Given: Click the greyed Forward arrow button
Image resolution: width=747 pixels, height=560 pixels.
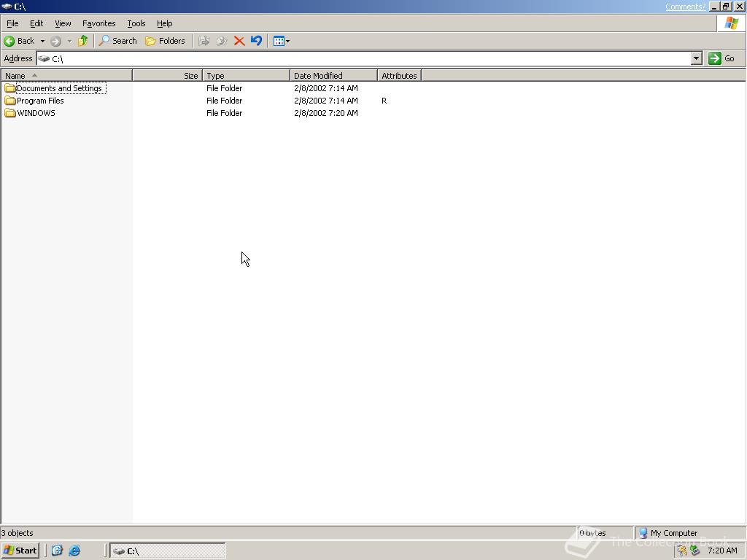Looking at the screenshot, I should coord(55,41).
